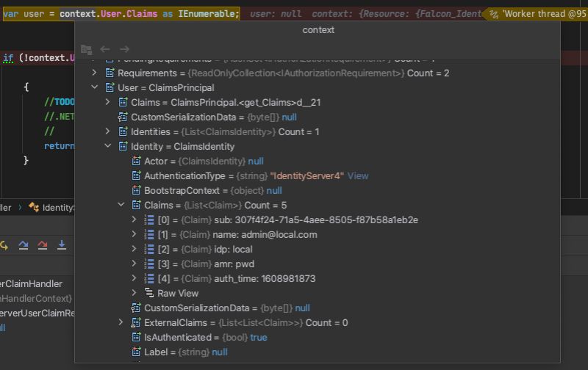Image resolution: width=588 pixels, height=370 pixels.
Task: Click the BootstrapContext property icon
Action: pos(136,190)
